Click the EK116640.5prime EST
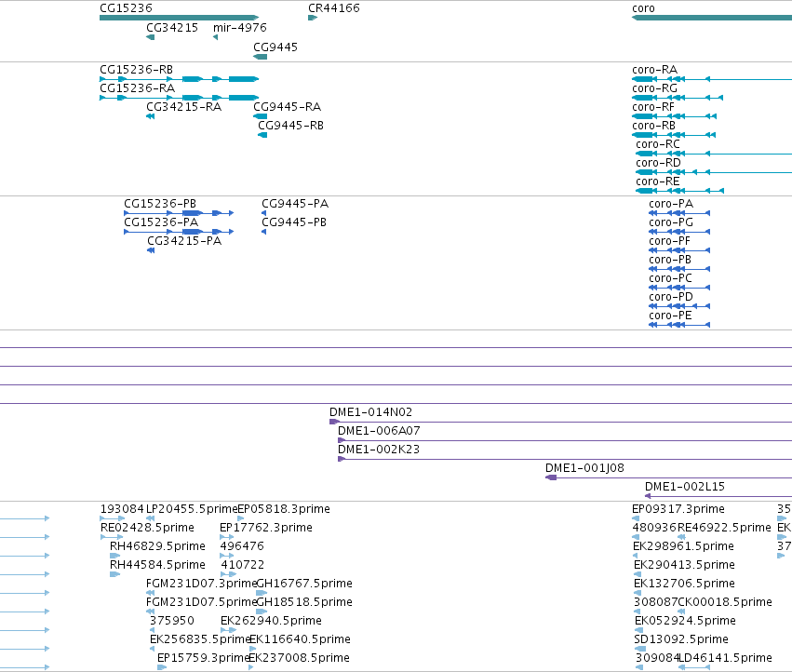792x672 pixels. pos(252,649)
